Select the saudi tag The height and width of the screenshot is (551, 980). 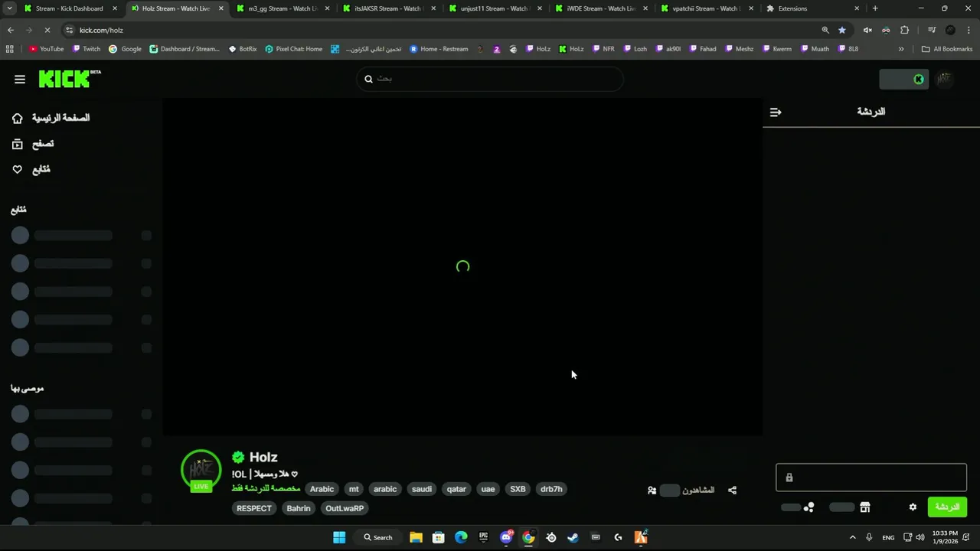click(x=422, y=489)
